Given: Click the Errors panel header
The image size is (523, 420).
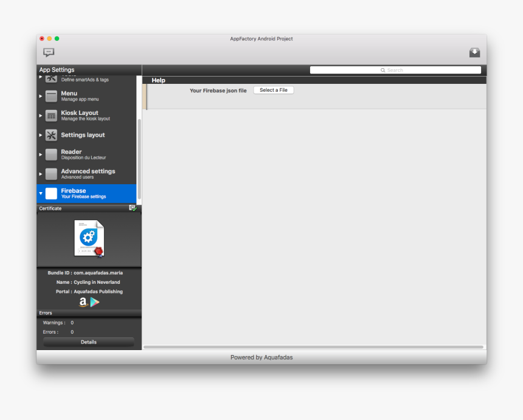Looking at the screenshot, I should 89,313.
